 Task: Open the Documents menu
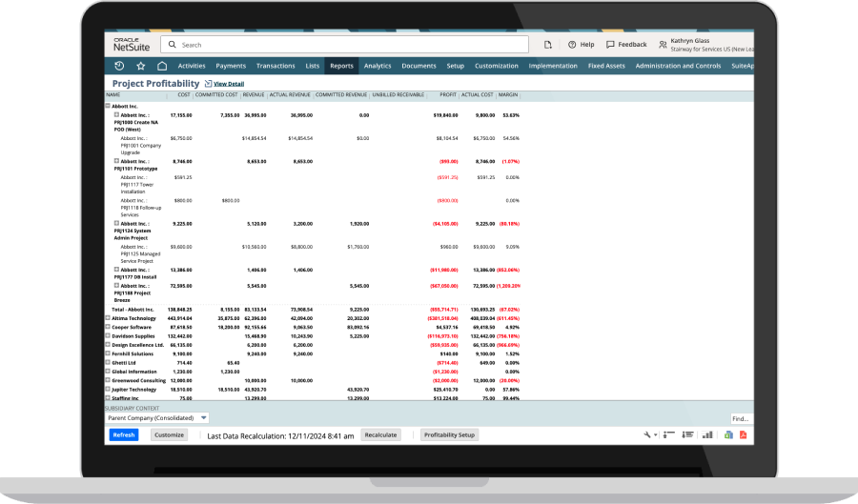pyautogui.click(x=419, y=66)
